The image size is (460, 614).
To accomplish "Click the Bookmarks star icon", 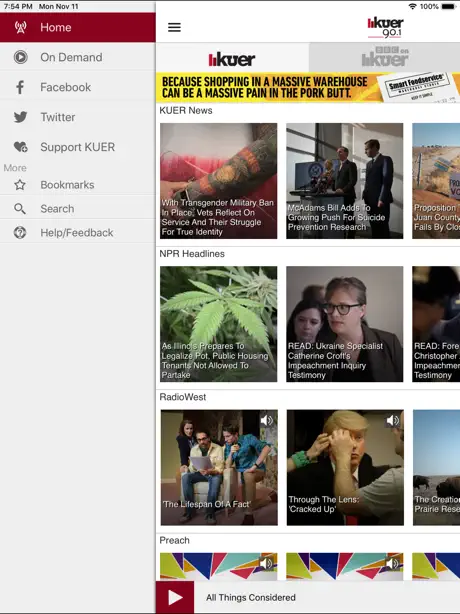I will (x=20, y=184).
